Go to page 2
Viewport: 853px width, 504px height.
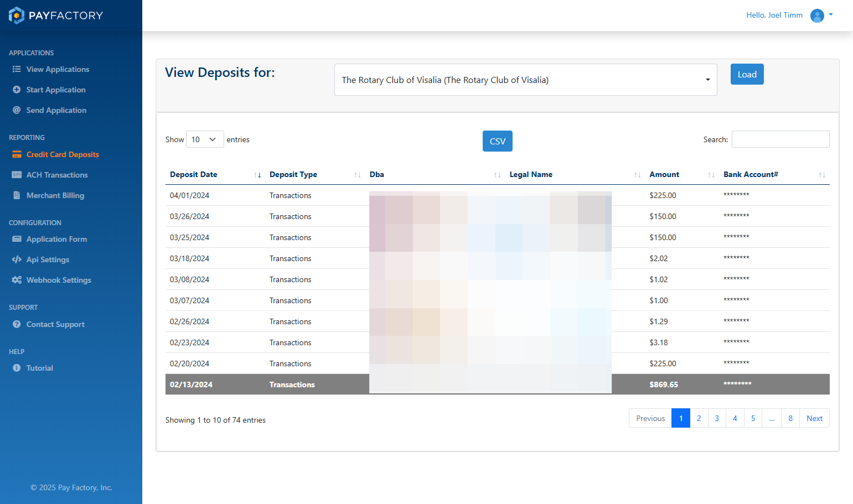click(x=699, y=418)
